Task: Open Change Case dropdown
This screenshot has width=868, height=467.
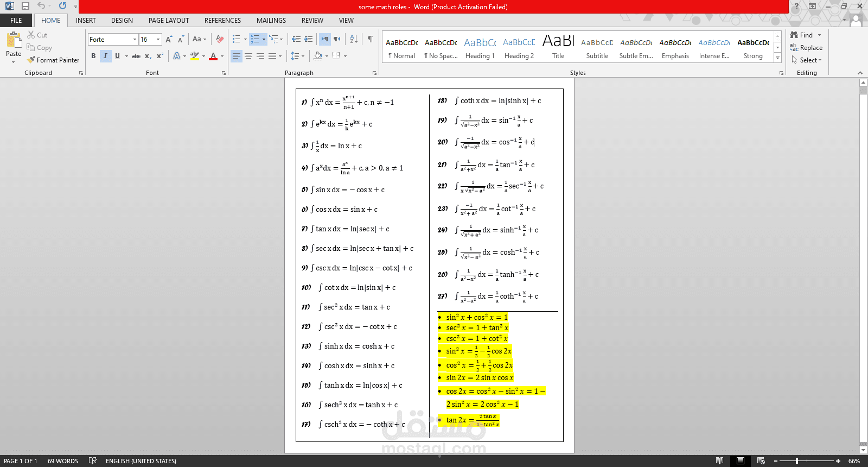Action: [199, 39]
